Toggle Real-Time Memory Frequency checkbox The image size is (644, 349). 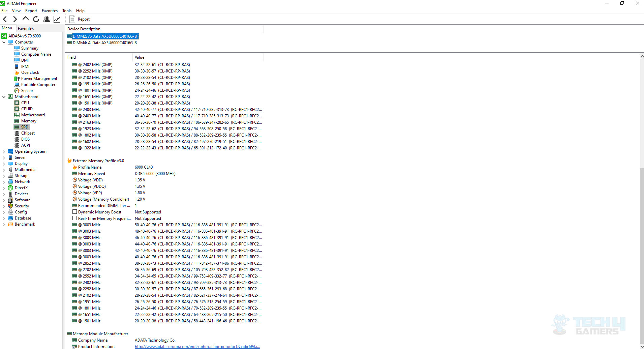75,218
